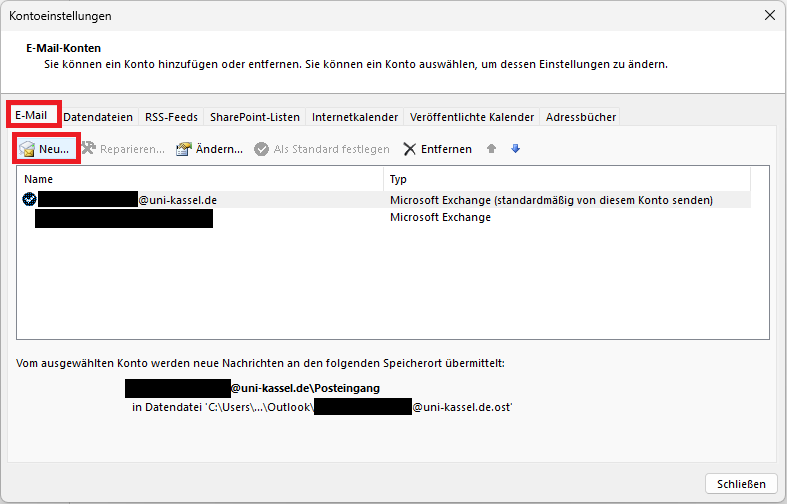Screen dimensions: 787x504
Task: Open the RSS-Feeds tab
Action: [x=171, y=117]
